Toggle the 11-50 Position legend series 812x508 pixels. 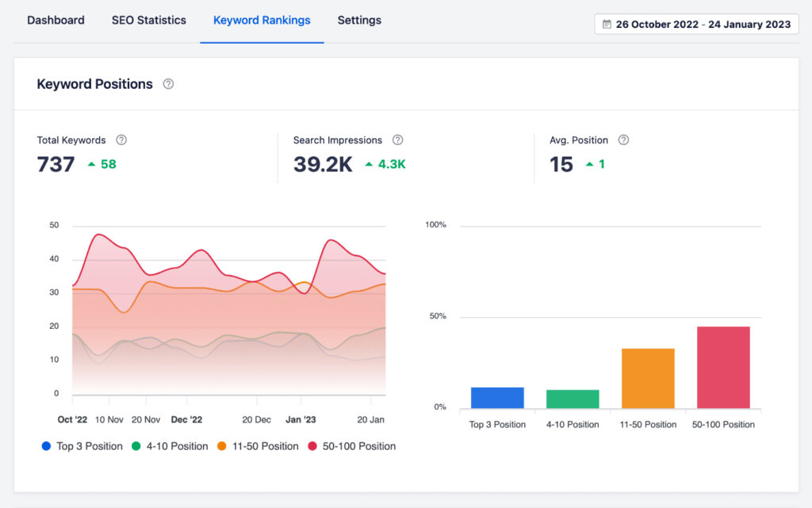pos(258,446)
